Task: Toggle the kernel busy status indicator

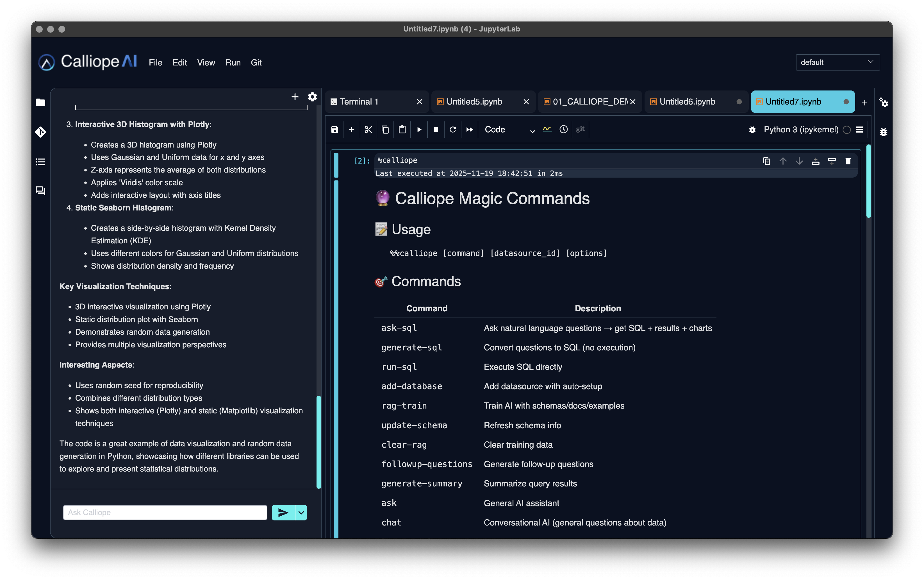Action: 846,130
